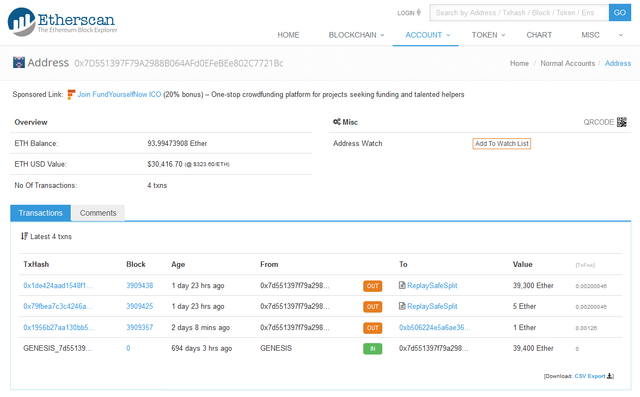Open transaction 0x79fbea7c3c4246a...
The width and height of the screenshot is (640, 397).
pos(58,306)
